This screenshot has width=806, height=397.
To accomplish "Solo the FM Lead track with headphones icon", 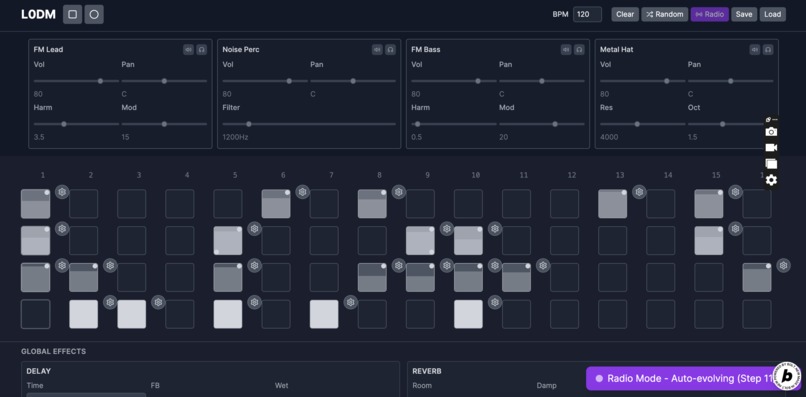I will 202,50.
